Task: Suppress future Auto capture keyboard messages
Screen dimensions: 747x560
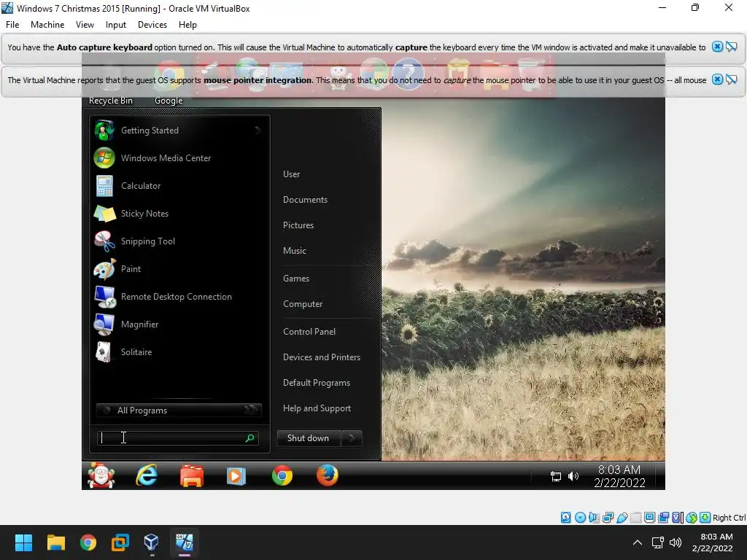Action: point(731,47)
